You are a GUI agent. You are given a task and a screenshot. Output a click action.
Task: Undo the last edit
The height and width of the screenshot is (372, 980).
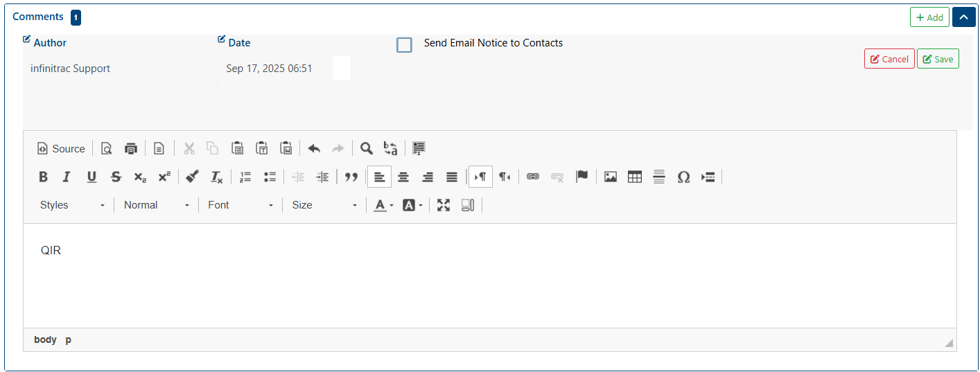pos(314,148)
